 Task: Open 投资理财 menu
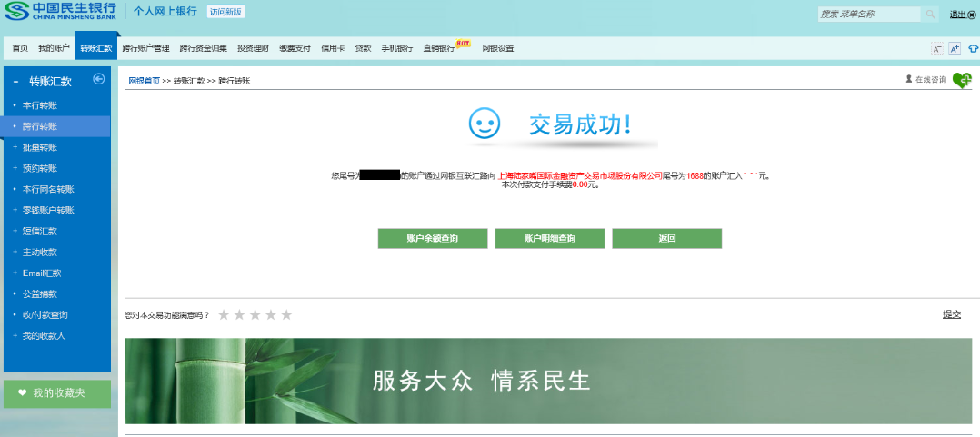coord(253,48)
